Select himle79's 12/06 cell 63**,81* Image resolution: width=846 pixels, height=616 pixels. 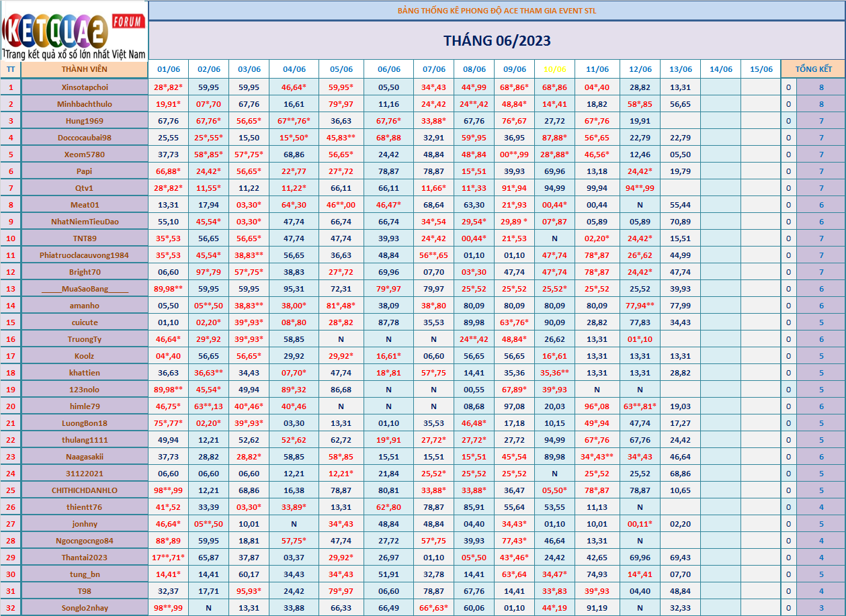(640, 406)
